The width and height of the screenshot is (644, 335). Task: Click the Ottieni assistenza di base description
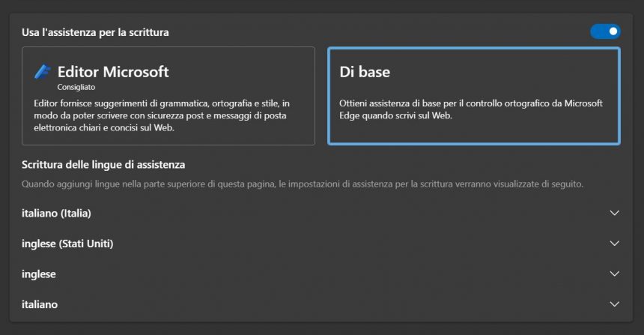[471, 109]
